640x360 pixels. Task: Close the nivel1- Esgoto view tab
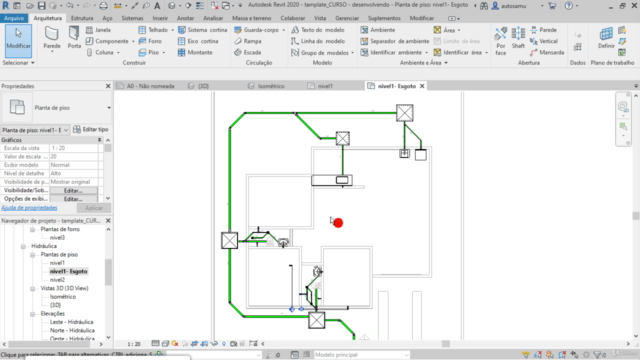[422, 86]
